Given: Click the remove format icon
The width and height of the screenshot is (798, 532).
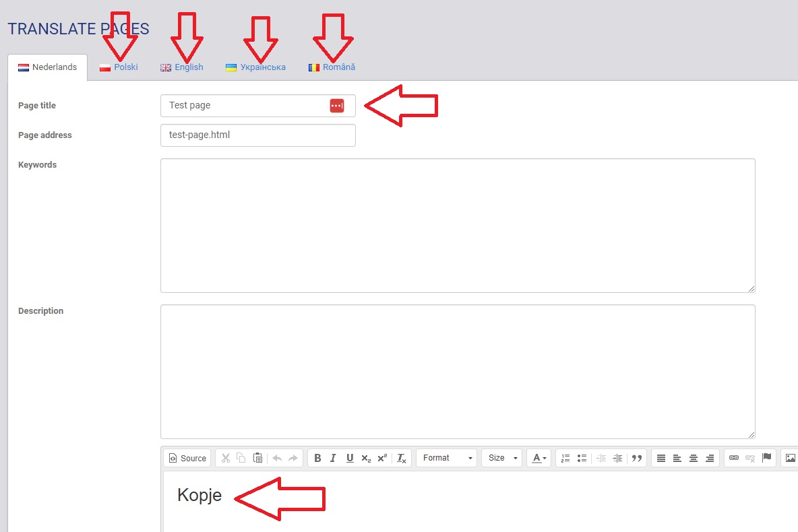Looking at the screenshot, I should coord(401,458).
